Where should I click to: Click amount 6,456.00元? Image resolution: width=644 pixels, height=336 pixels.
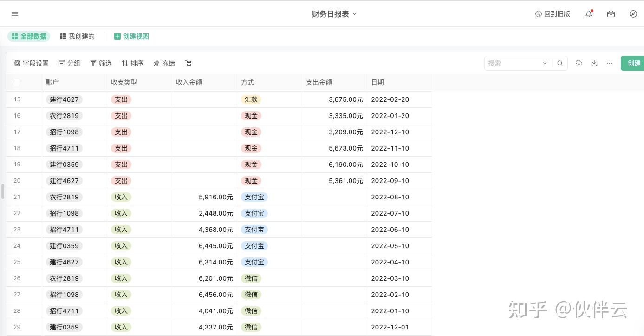pyautogui.click(x=216, y=295)
